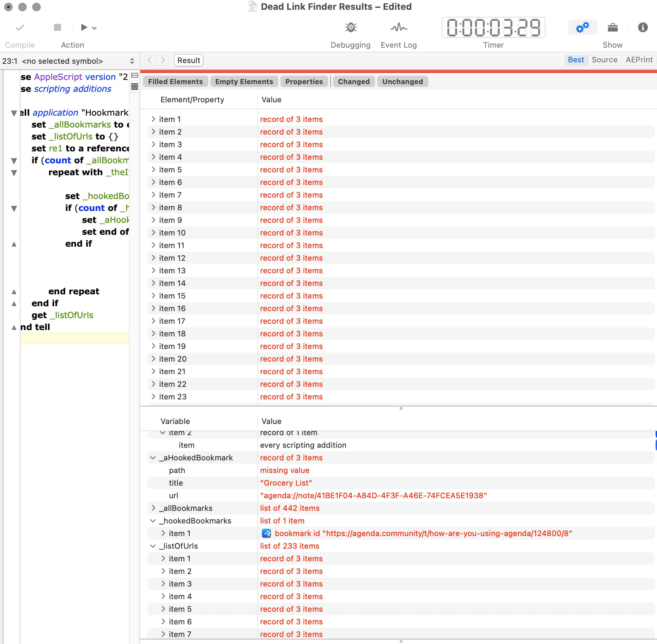The width and height of the screenshot is (657, 644).
Task: Switch to Source view
Action: tap(604, 60)
